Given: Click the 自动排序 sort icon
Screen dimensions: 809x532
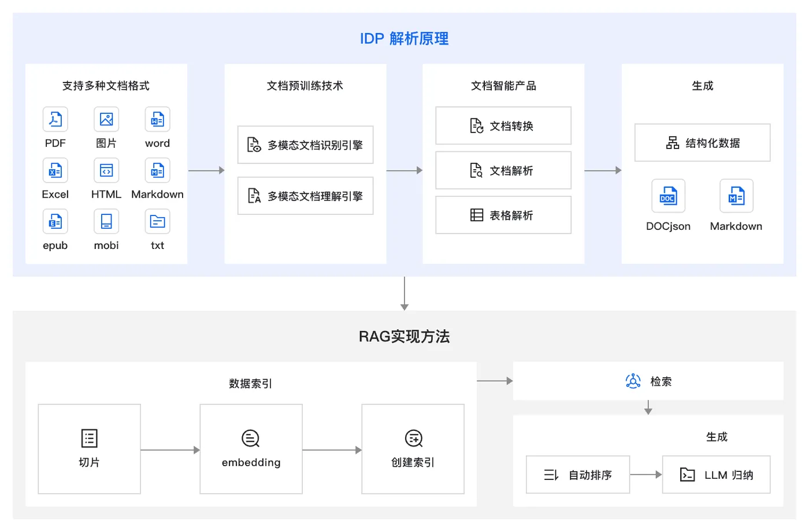Looking at the screenshot, I should point(551,475).
